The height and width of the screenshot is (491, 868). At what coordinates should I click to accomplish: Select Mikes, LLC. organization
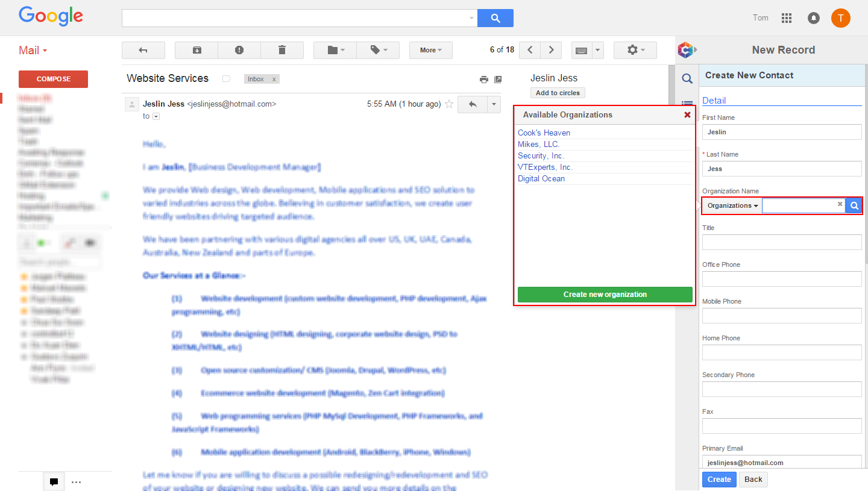(x=539, y=144)
